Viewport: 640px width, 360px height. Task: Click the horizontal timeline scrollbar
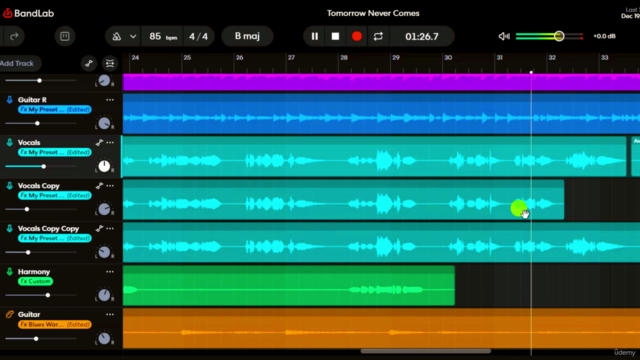(x=425, y=351)
